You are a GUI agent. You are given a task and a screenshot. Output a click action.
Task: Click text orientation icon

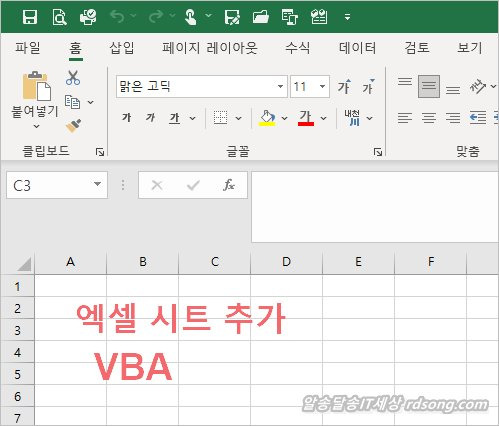tap(477, 86)
